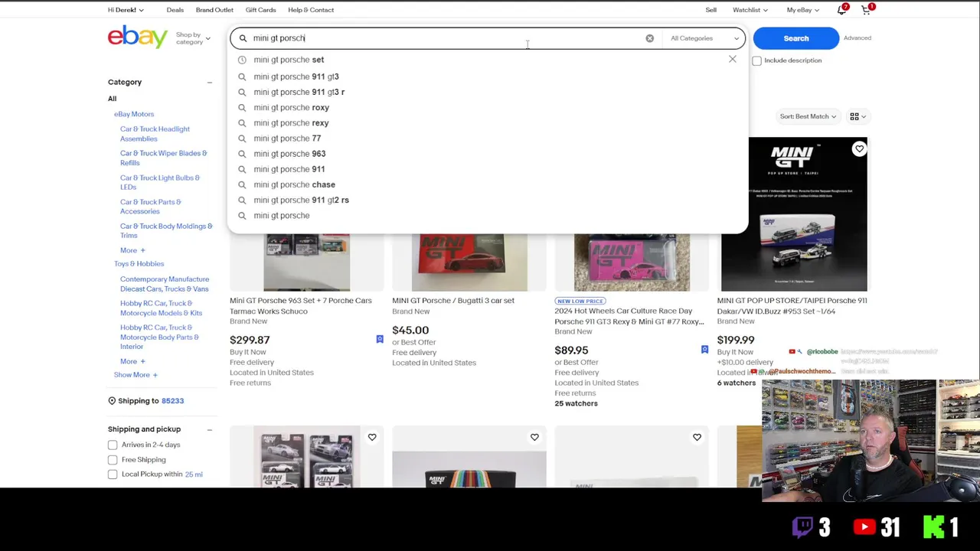This screenshot has height=551, width=980.
Task: Click search icon next to 'mini gt porsche chase'
Action: 242,184
